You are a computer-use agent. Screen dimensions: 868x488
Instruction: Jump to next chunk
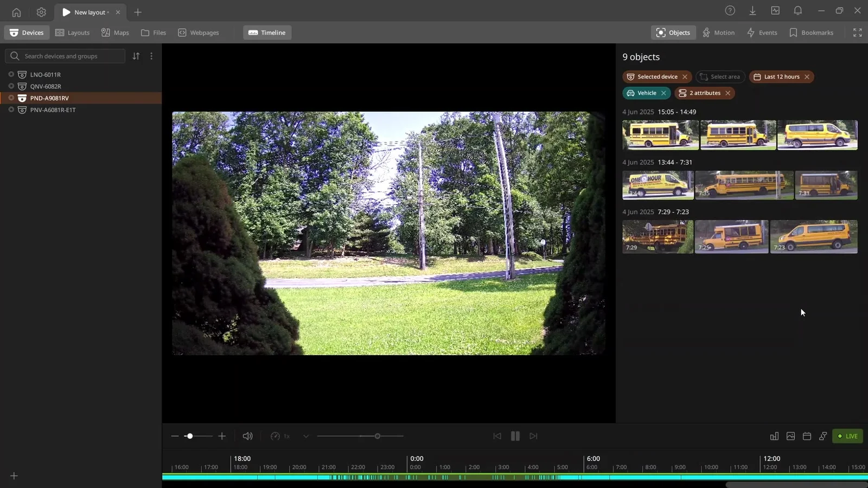click(533, 436)
